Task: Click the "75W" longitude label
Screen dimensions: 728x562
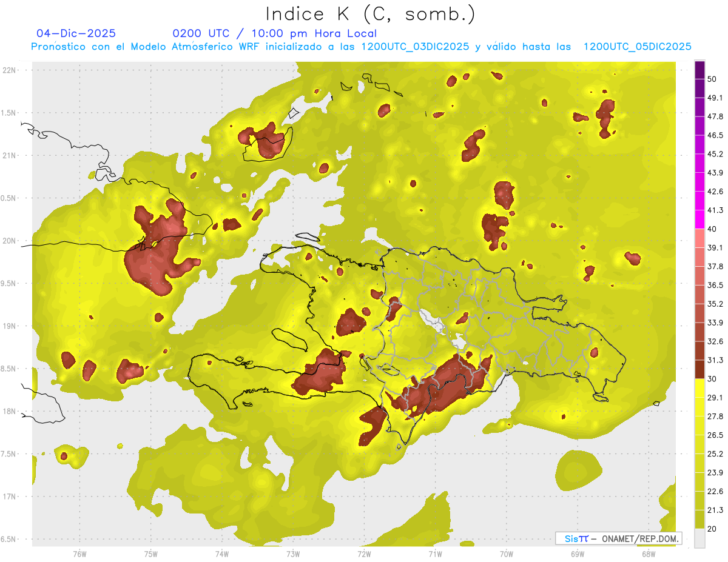Action: [x=150, y=554]
